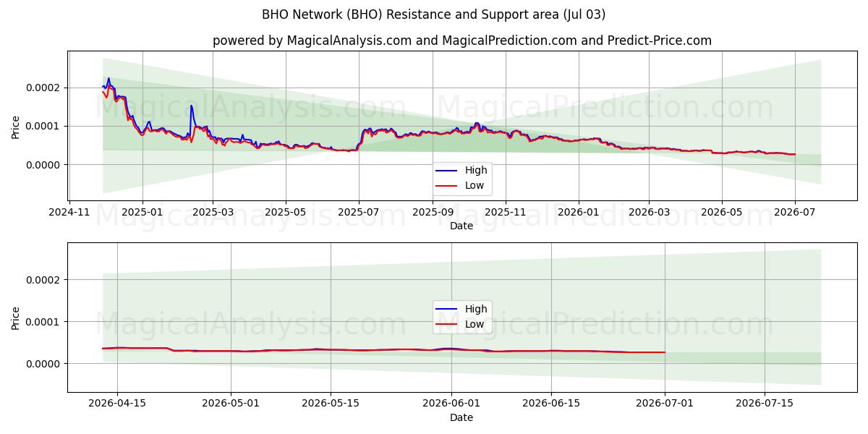Click the '2026-04-15' x-axis label on the bottom chart
This screenshot has height=434, width=868.
[117, 404]
